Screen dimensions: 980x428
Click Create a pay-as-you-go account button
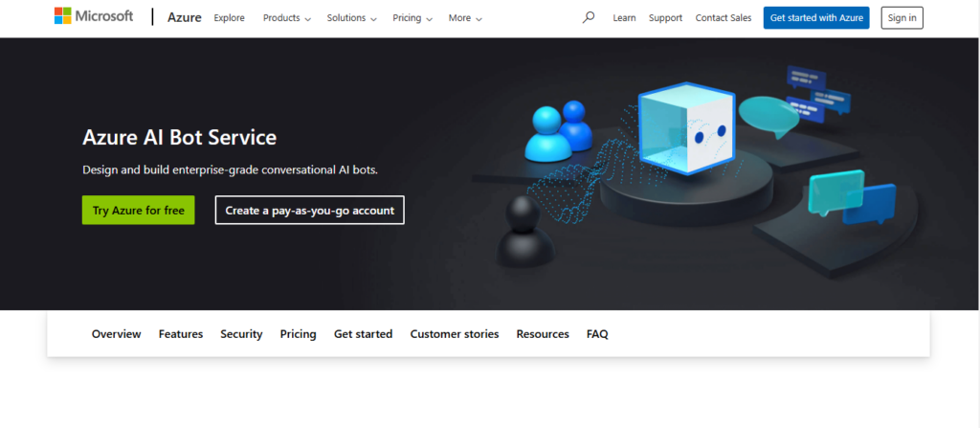(x=310, y=211)
